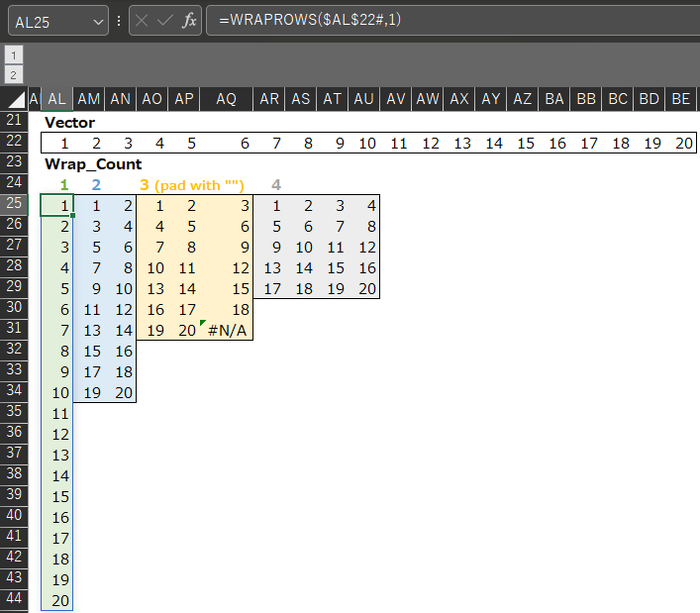Click the green heading 1 in row 24
Viewport: 700px width, 613px height.
pyautogui.click(x=64, y=185)
